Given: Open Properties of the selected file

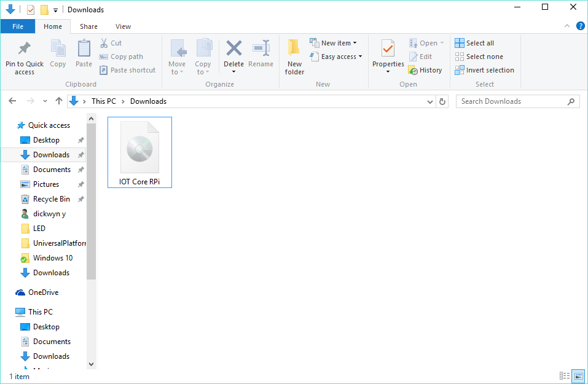Looking at the screenshot, I should pyautogui.click(x=388, y=53).
